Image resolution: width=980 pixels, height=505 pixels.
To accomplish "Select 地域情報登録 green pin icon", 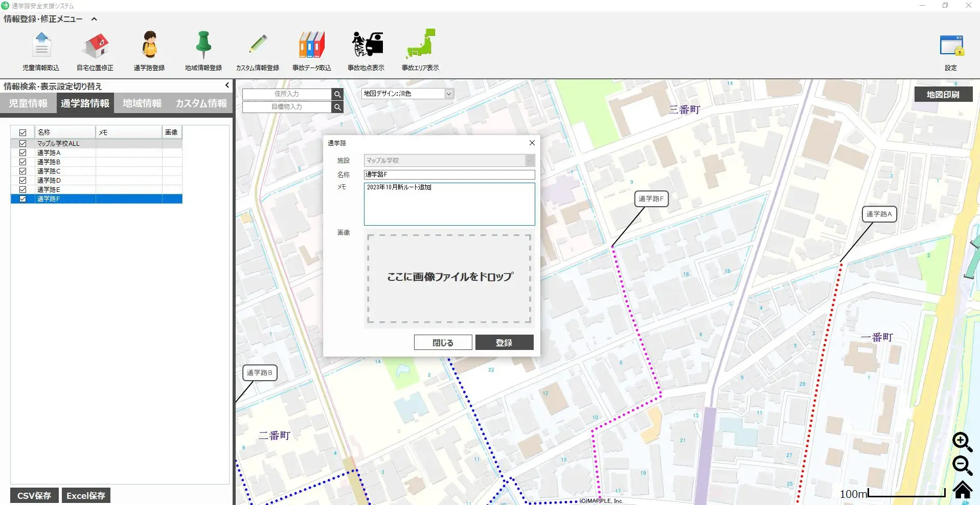I will pyautogui.click(x=203, y=46).
